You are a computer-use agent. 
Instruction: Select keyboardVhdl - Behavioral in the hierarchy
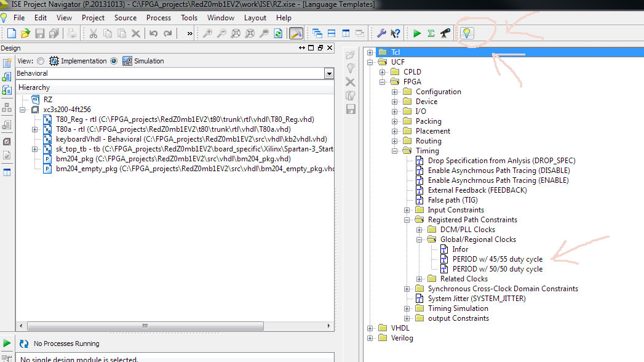pyautogui.click(x=191, y=139)
